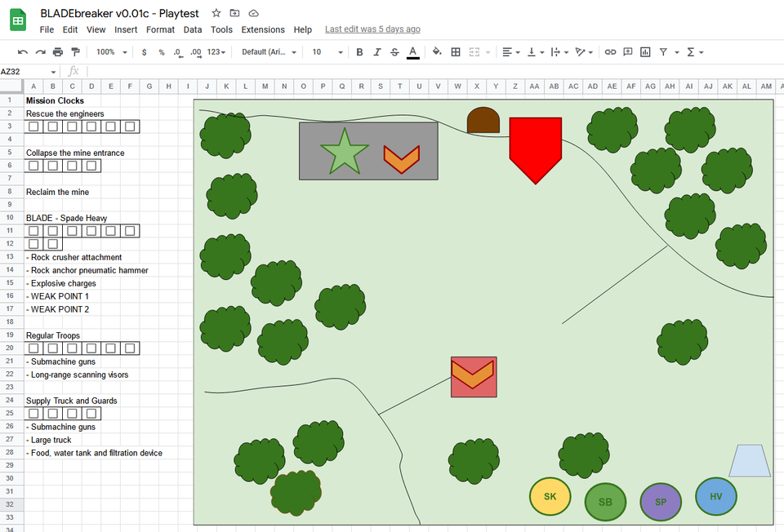The image size is (784, 532).
Task: Open the Format menu
Action: (x=160, y=29)
